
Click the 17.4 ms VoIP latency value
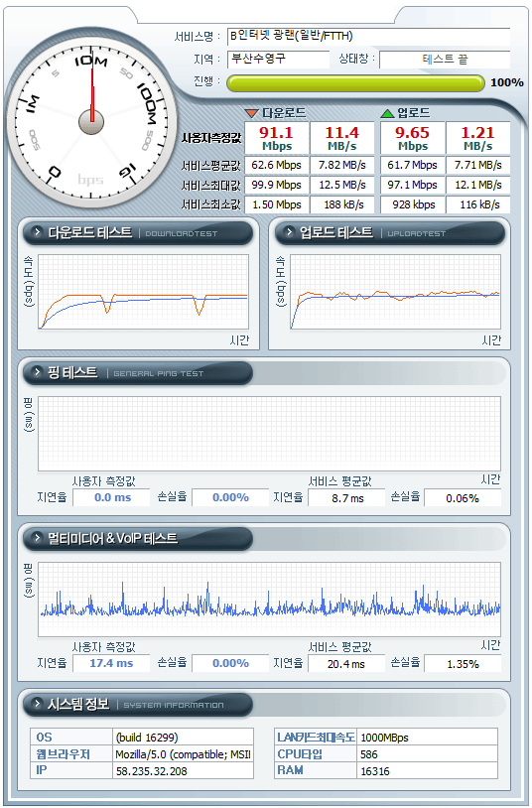[x=111, y=663]
